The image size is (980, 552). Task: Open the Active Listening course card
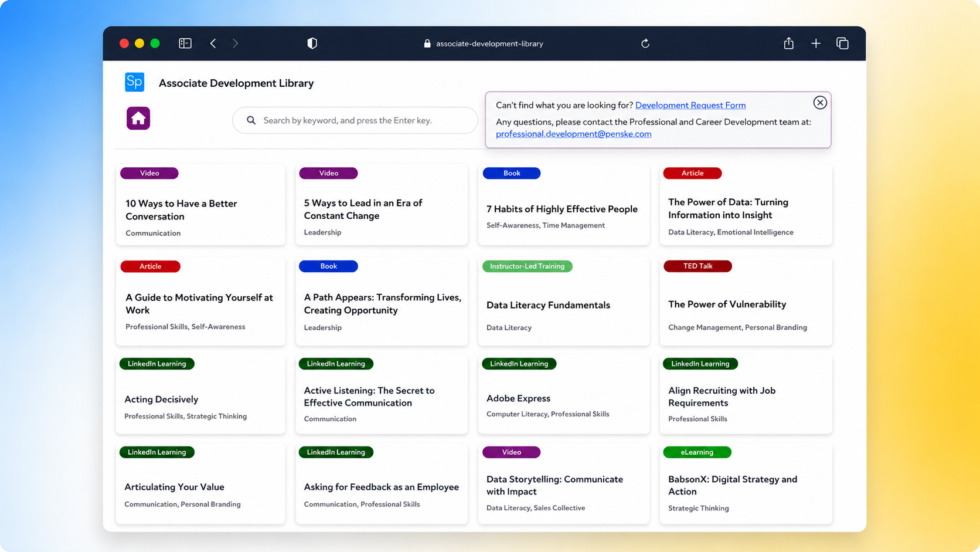click(382, 394)
